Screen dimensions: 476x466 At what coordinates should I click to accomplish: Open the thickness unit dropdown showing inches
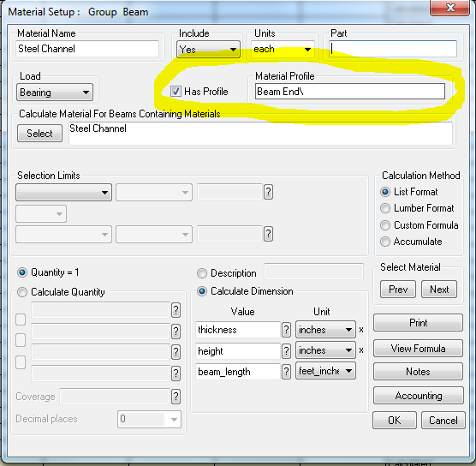pos(325,330)
